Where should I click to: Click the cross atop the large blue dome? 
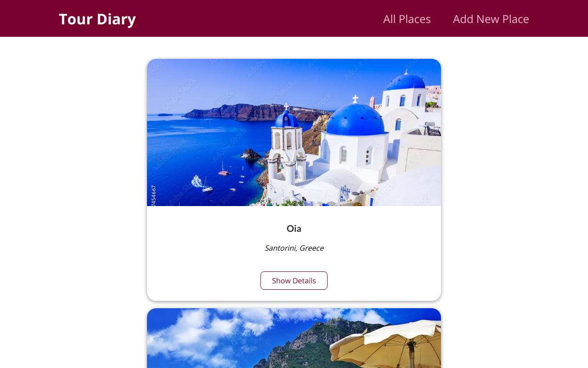click(x=355, y=99)
